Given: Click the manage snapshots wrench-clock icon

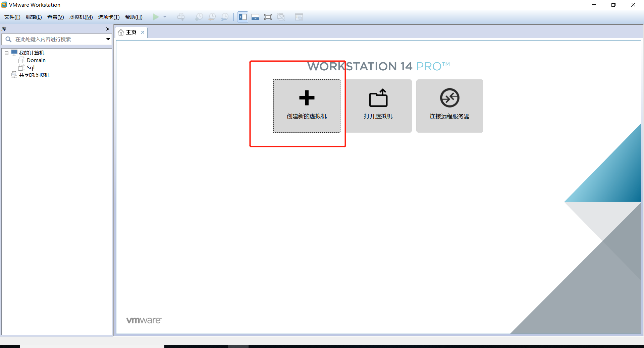Looking at the screenshot, I should tap(225, 17).
